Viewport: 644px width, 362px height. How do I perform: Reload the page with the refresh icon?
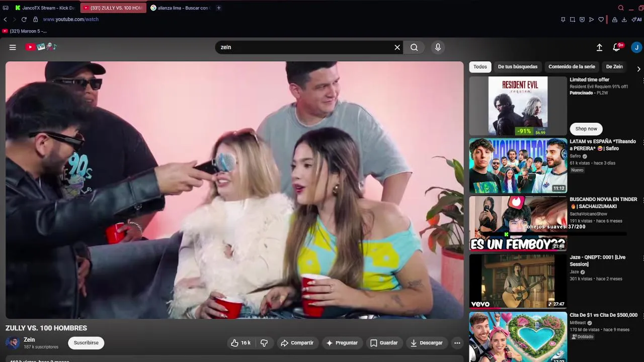[24, 20]
